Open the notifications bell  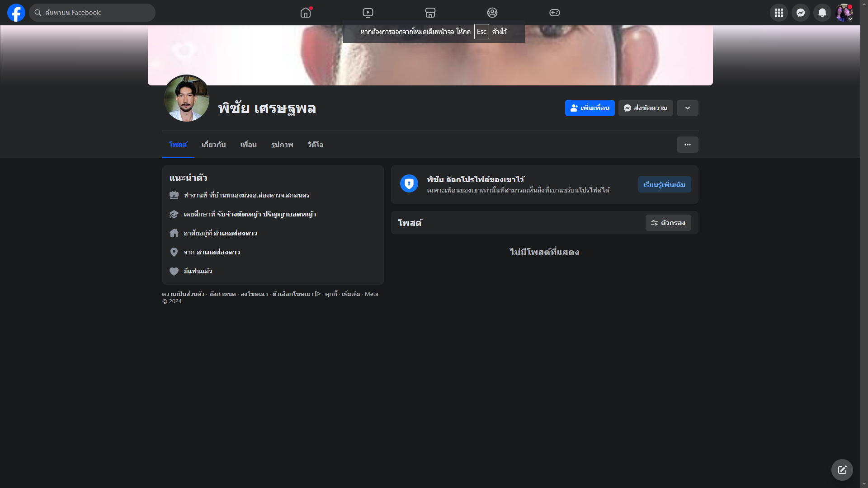pos(822,13)
